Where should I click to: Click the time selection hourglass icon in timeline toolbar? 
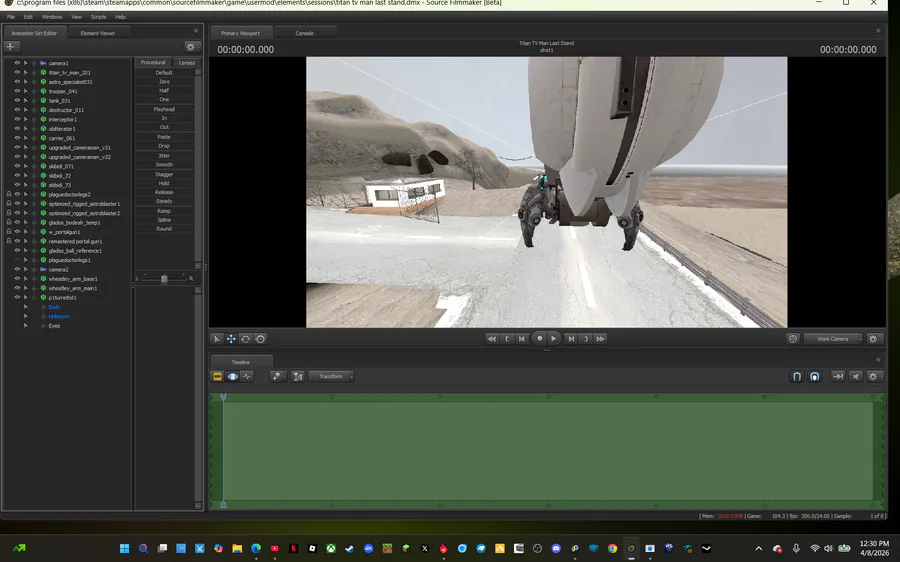[298, 377]
